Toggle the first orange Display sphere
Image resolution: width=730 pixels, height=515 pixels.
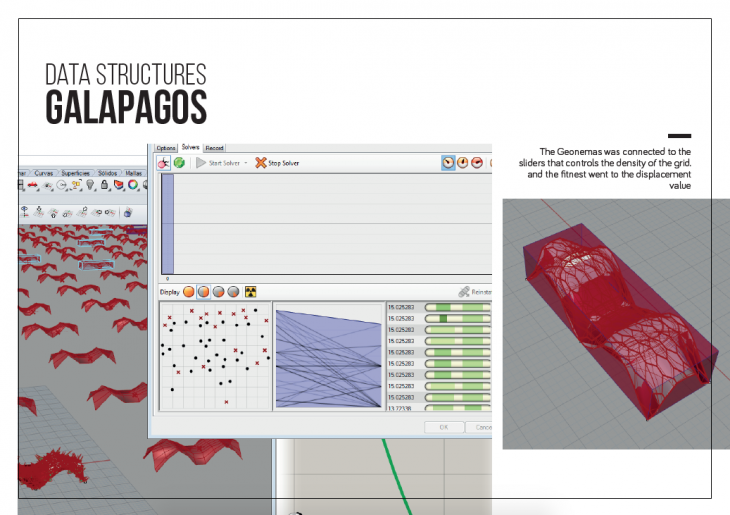[x=189, y=292]
